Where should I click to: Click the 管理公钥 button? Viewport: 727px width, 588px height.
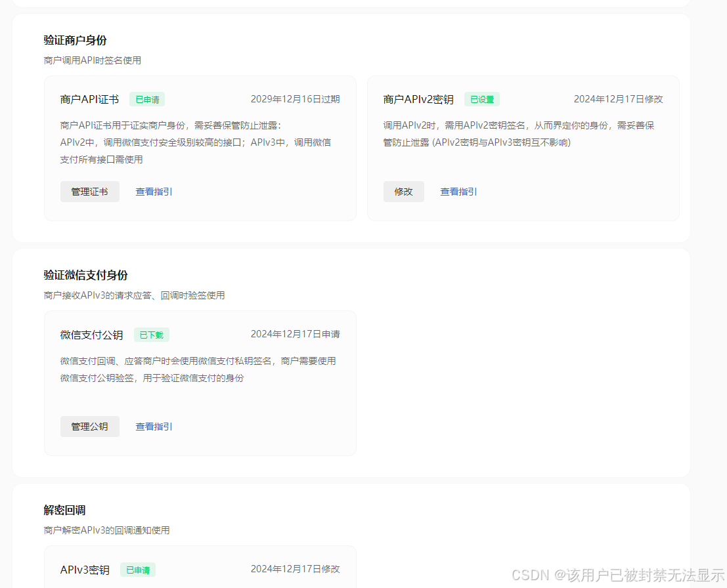[89, 427]
